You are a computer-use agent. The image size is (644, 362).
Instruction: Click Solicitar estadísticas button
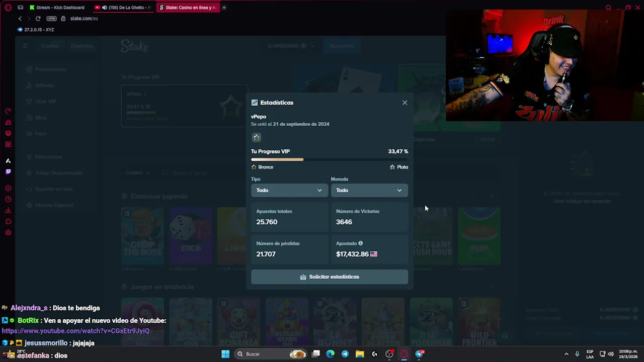(x=330, y=277)
